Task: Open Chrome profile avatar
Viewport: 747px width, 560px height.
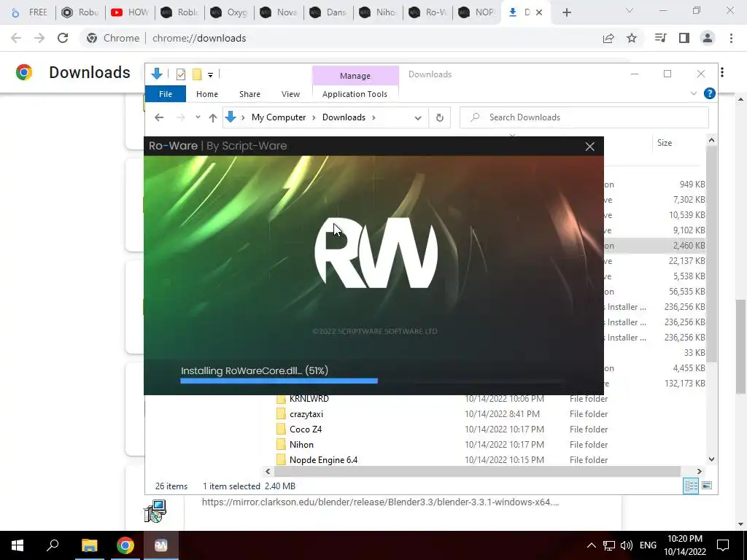Action: [x=708, y=38]
